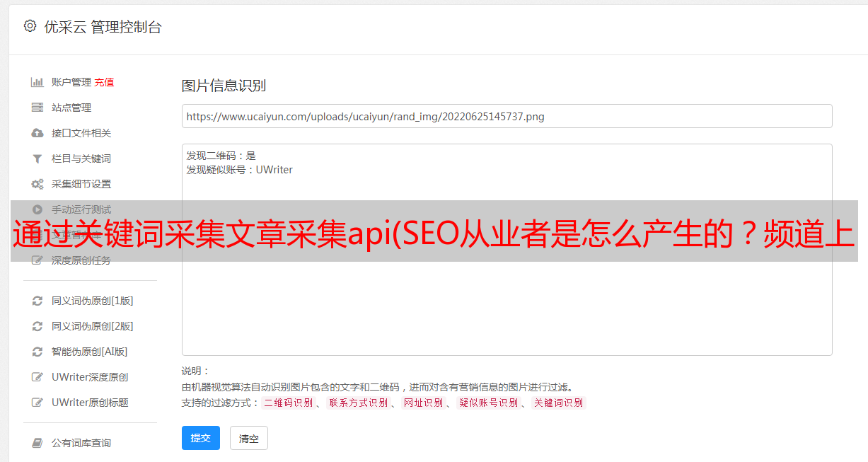
Task: Open 同义词伪原创[2版] in the sidebar
Action: pos(92,326)
